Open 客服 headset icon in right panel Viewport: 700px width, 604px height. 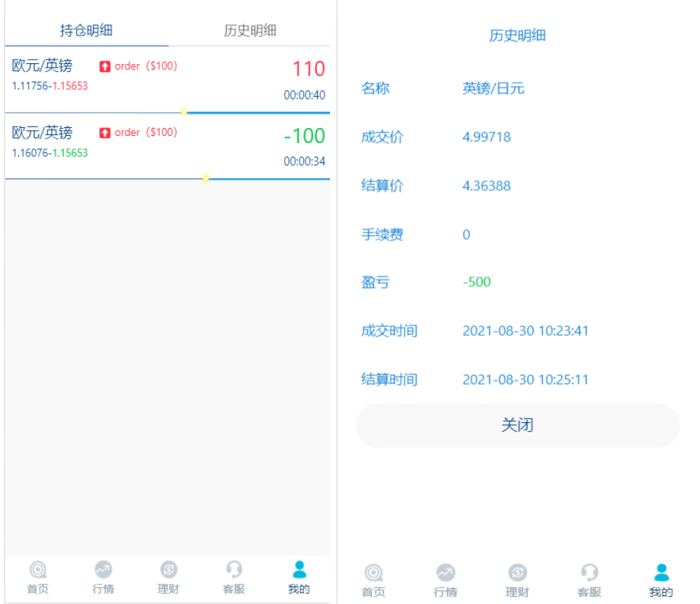pos(590,573)
